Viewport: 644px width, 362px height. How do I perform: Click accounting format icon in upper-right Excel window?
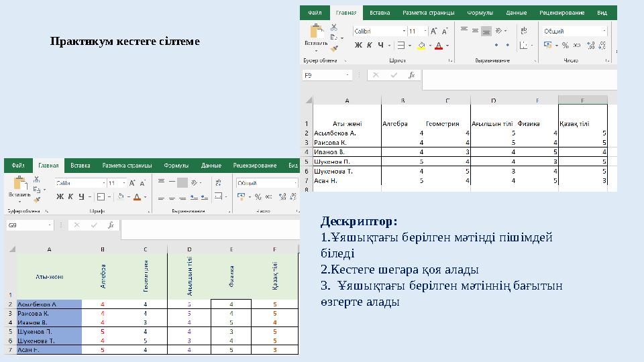point(547,45)
